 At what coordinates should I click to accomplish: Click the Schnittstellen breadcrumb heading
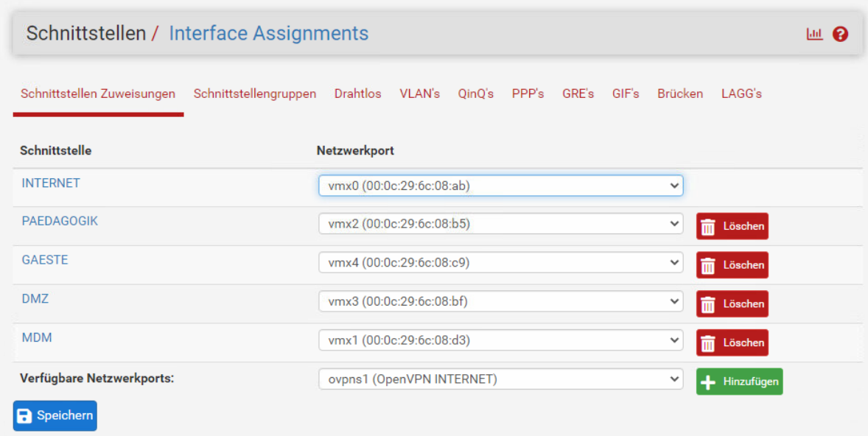point(85,33)
